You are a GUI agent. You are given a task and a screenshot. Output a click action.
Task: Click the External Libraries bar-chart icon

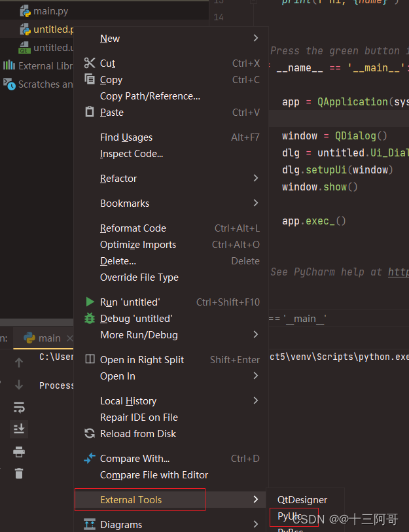pyautogui.click(x=9, y=65)
